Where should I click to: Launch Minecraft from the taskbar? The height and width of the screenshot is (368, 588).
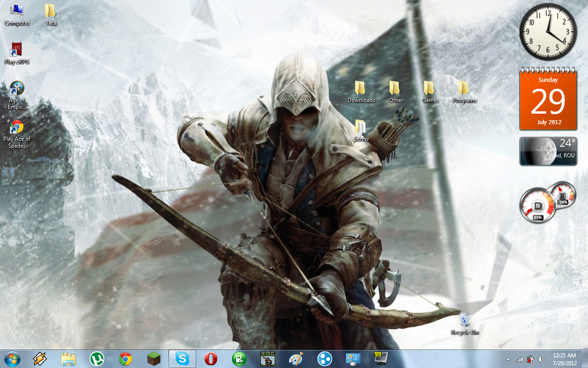[154, 359]
